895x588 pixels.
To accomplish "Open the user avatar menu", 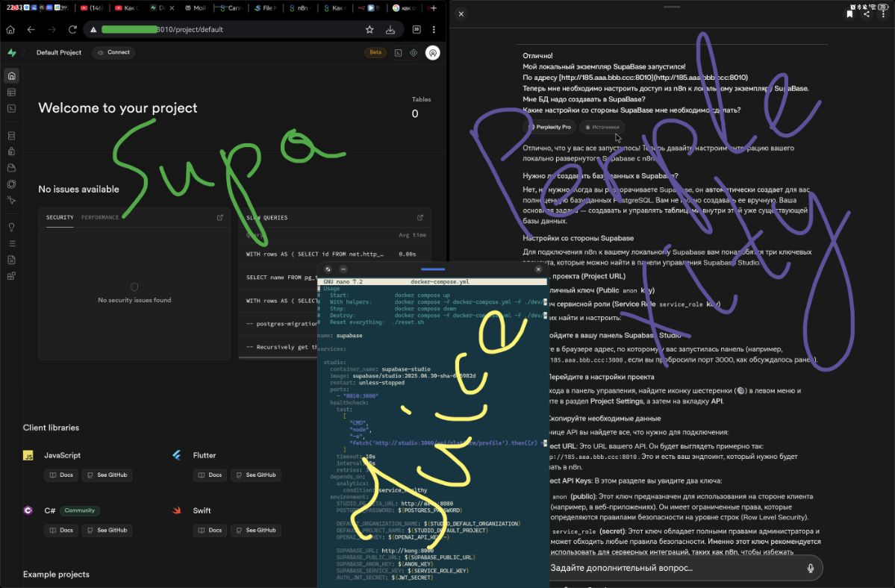I will (x=433, y=53).
